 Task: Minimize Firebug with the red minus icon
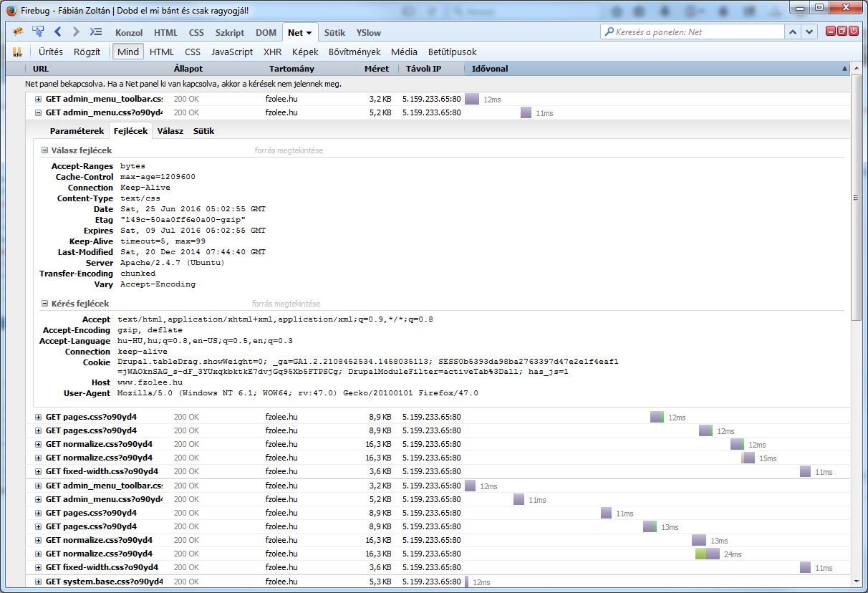coord(831,31)
